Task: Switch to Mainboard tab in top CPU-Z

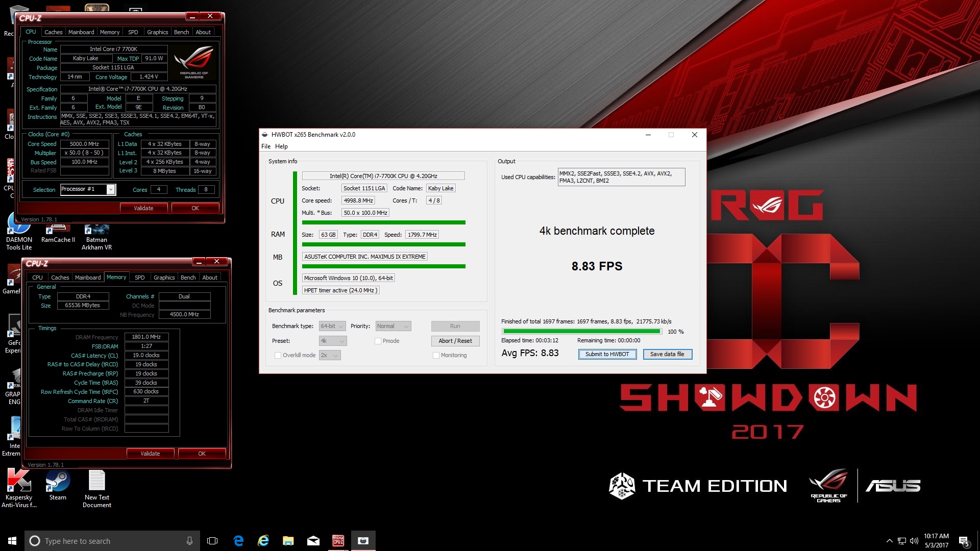Action: [x=81, y=32]
